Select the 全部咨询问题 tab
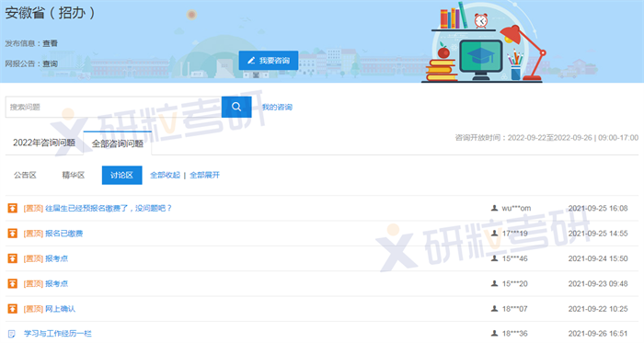 click(x=118, y=143)
